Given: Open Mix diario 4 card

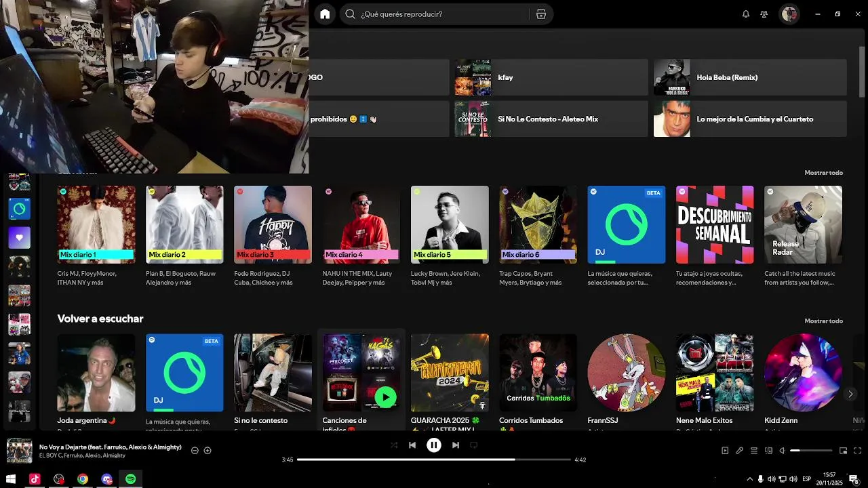Looking at the screenshot, I should click(x=361, y=237).
